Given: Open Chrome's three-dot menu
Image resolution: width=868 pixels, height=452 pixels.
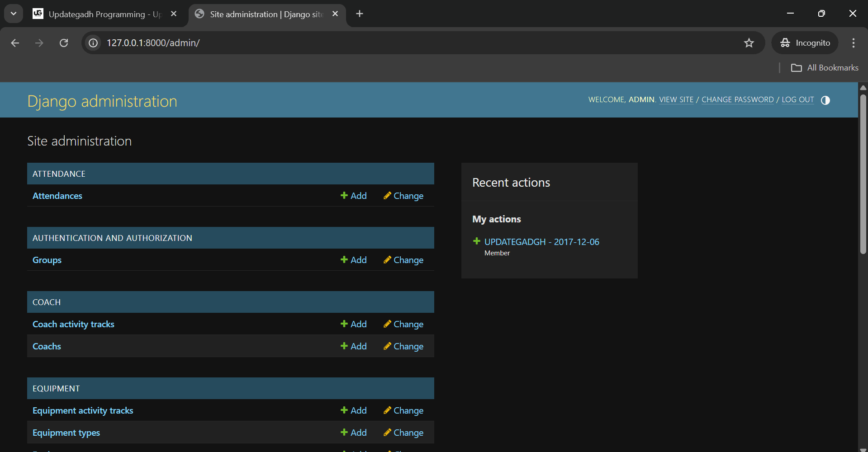Looking at the screenshot, I should (x=853, y=42).
